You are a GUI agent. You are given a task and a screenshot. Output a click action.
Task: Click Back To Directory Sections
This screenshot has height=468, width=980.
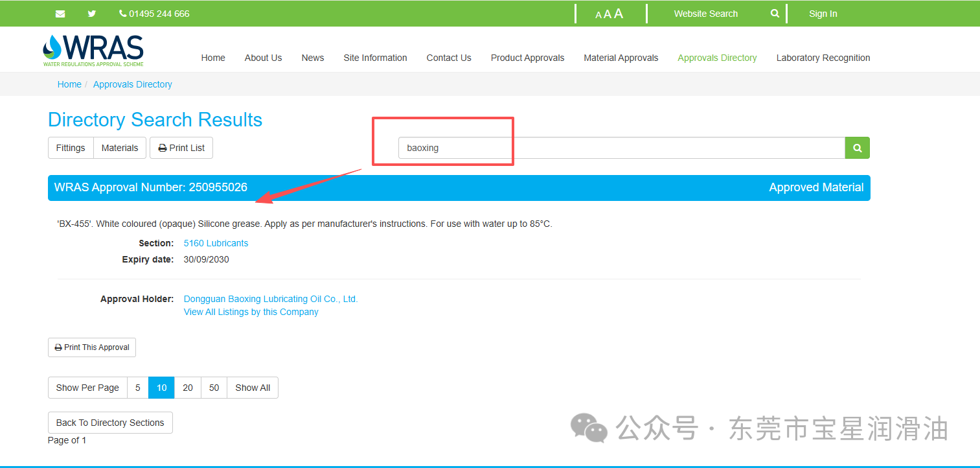[x=110, y=423]
